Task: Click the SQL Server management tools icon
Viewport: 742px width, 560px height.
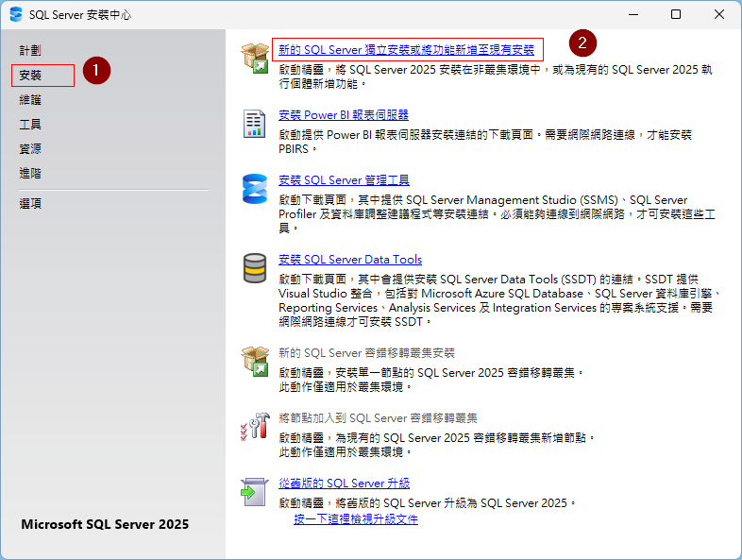Action: click(x=255, y=189)
